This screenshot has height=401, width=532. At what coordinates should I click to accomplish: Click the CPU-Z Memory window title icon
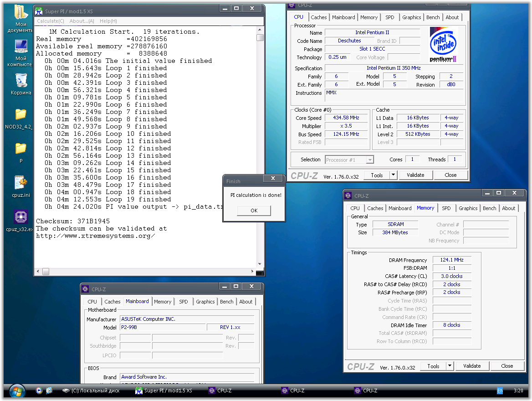348,195
